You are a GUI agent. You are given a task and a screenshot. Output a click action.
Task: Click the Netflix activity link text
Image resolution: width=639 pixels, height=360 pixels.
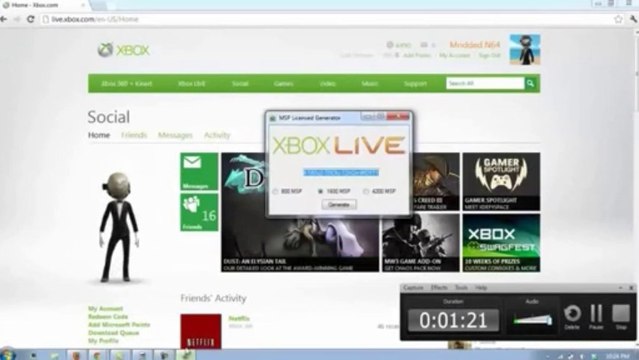[x=239, y=318]
